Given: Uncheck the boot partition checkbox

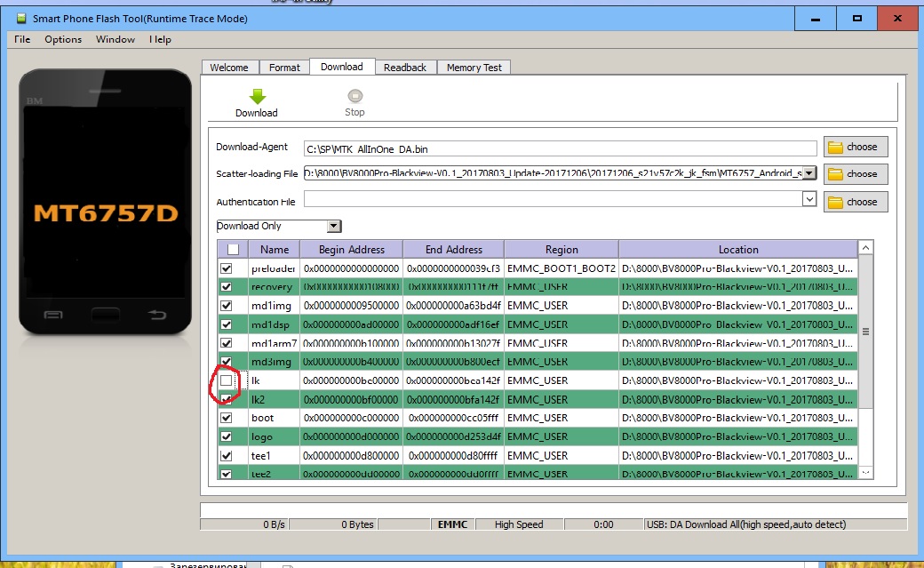Looking at the screenshot, I should (x=227, y=418).
